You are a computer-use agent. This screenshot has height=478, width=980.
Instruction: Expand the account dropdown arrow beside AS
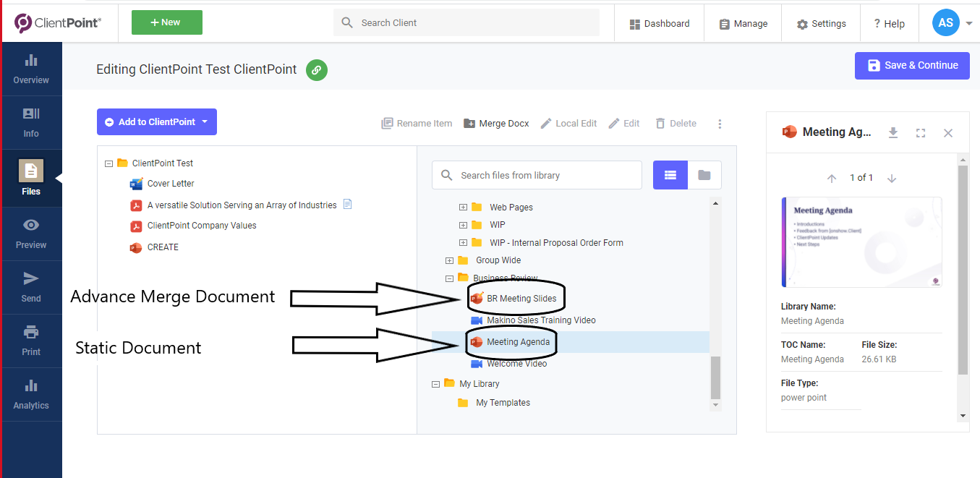tap(969, 23)
